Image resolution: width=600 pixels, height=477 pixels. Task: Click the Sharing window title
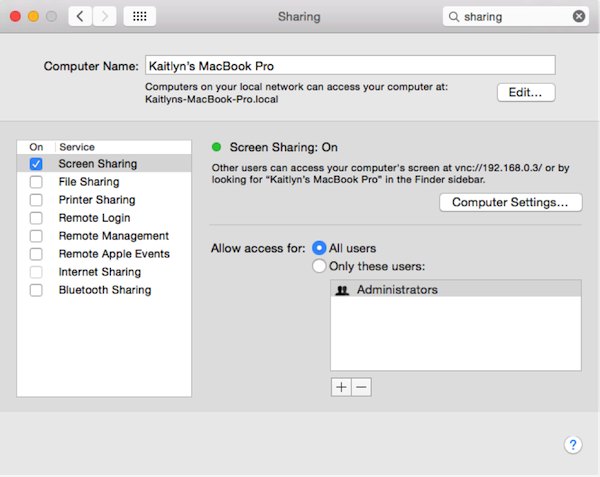click(x=299, y=17)
